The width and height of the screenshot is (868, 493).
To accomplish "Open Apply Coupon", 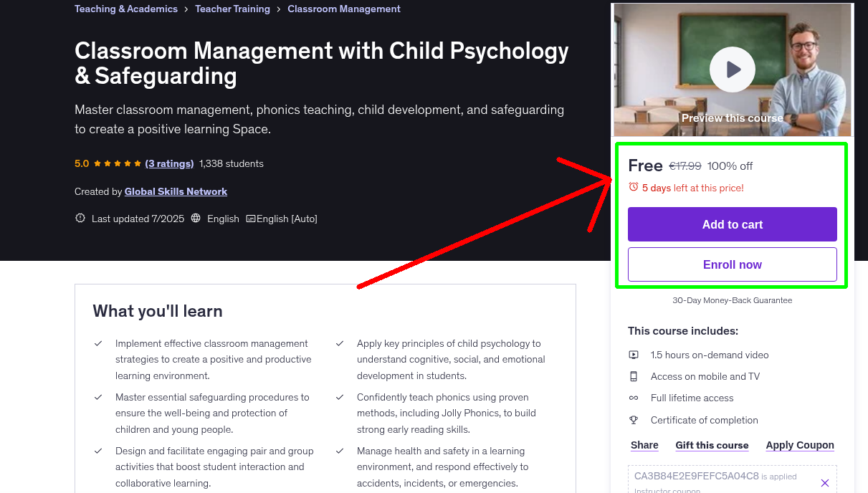I will [x=799, y=445].
